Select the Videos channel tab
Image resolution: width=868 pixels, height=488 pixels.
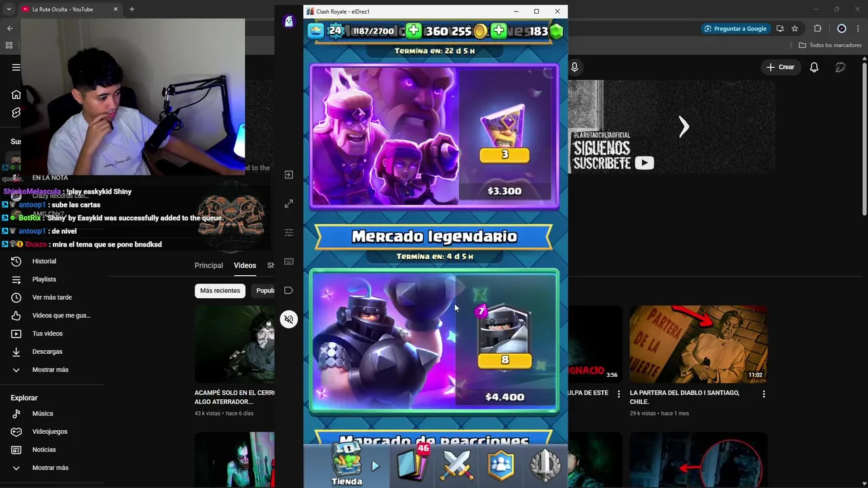pyautogui.click(x=245, y=266)
